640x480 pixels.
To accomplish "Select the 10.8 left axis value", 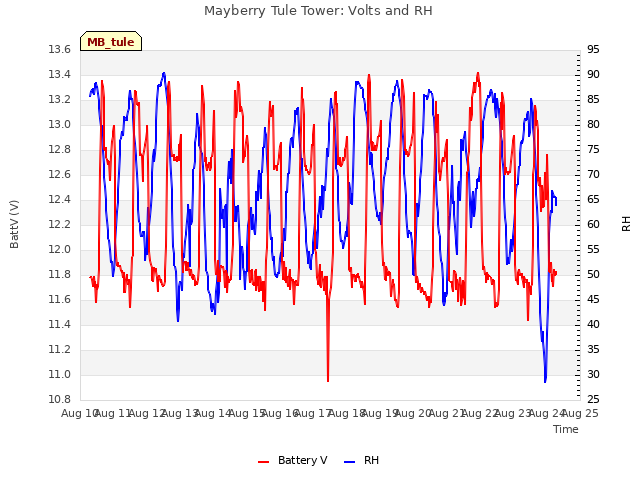I will click(x=60, y=399).
